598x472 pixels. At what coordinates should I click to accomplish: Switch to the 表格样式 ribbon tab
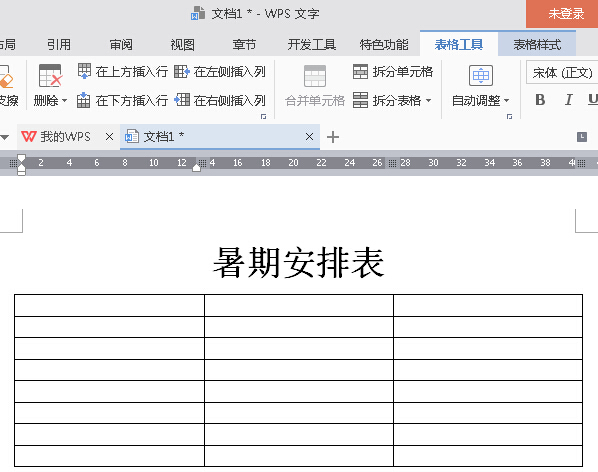coord(537,45)
